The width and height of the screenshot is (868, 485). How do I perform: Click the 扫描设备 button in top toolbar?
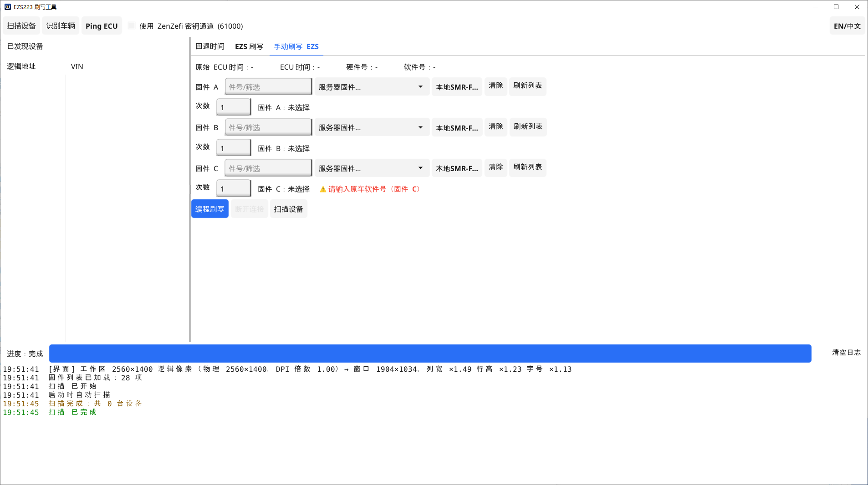[21, 26]
